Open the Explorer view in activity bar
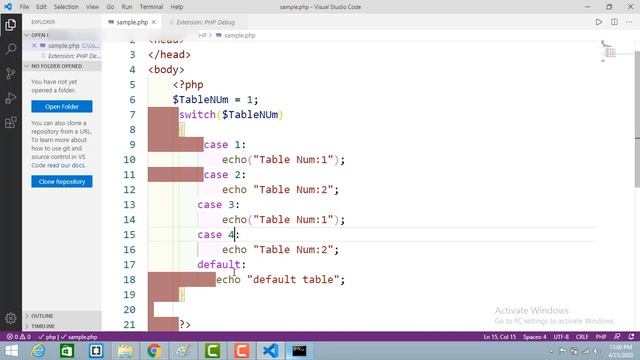 (11, 25)
